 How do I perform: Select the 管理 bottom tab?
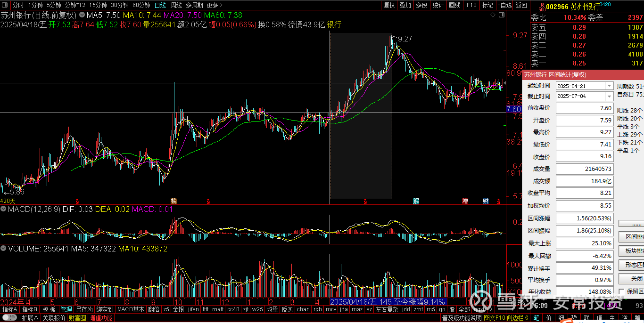pos(66,309)
